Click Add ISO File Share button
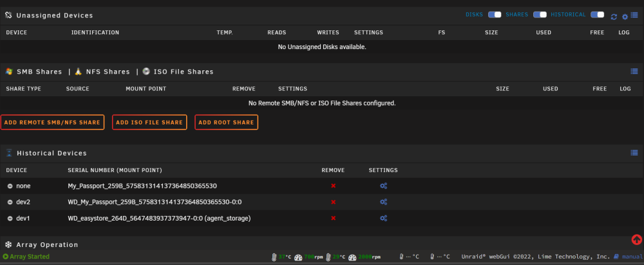Image resolution: width=644 pixels, height=265 pixels. tap(149, 123)
